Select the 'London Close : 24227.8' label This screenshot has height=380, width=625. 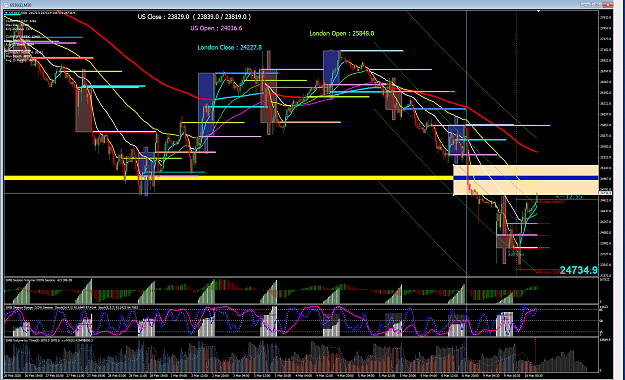tap(230, 47)
